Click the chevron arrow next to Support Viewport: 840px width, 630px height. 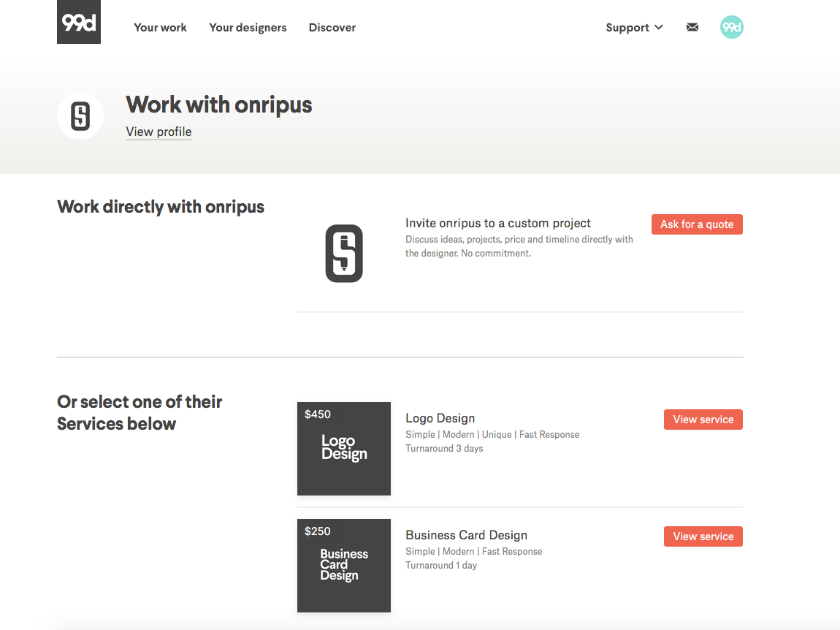(659, 28)
